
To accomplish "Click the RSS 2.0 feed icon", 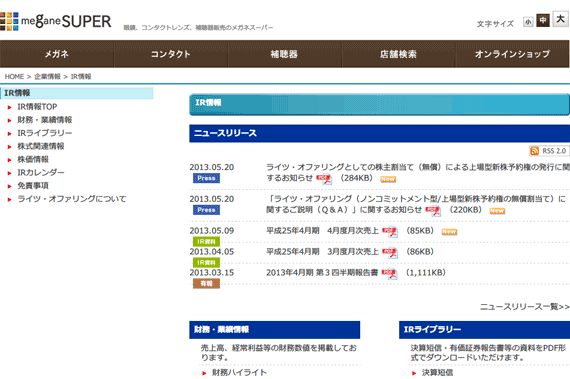I will (549, 151).
